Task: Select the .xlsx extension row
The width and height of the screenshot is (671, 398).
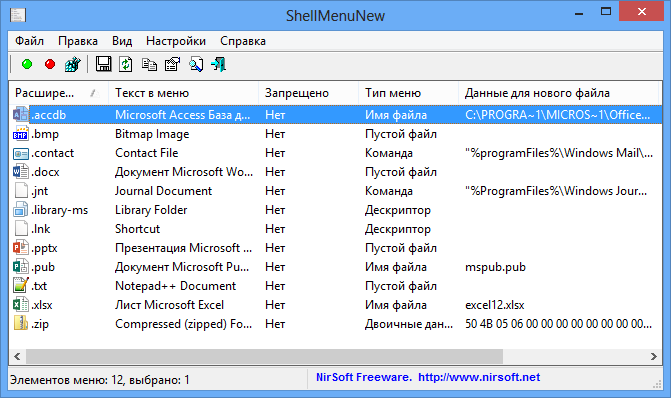Action: pos(336,305)
